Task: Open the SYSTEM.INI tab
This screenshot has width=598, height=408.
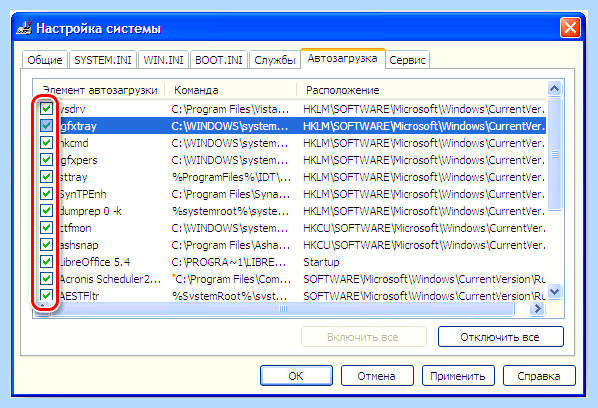Action: coord(103,60)
